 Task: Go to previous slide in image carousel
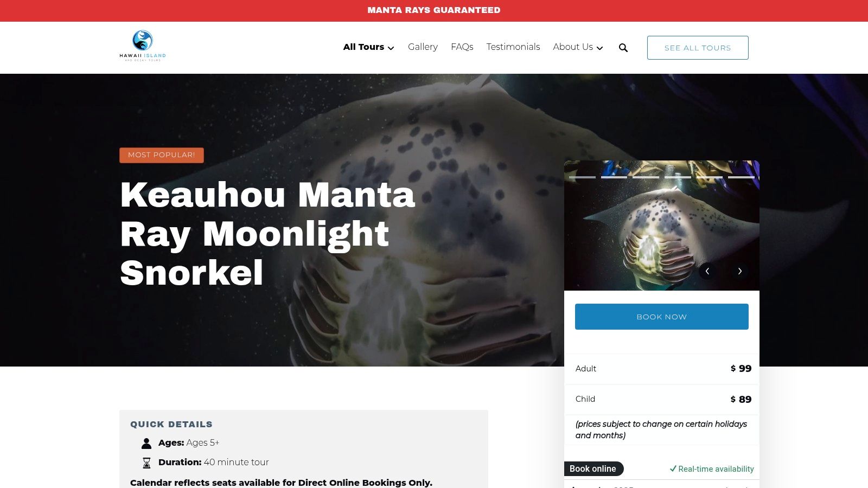(707, 271)
